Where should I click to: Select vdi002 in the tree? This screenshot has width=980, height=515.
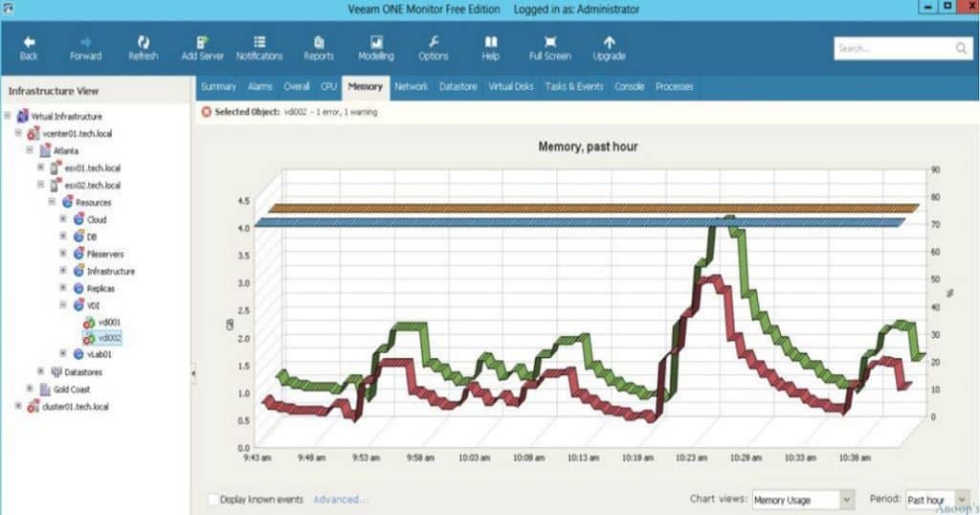pos(109,338)
